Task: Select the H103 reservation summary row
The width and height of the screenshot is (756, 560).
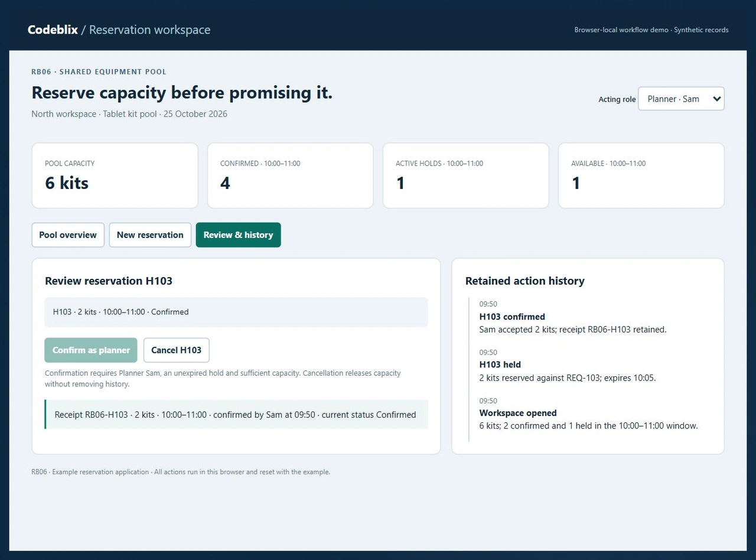Action: [236, 312]
